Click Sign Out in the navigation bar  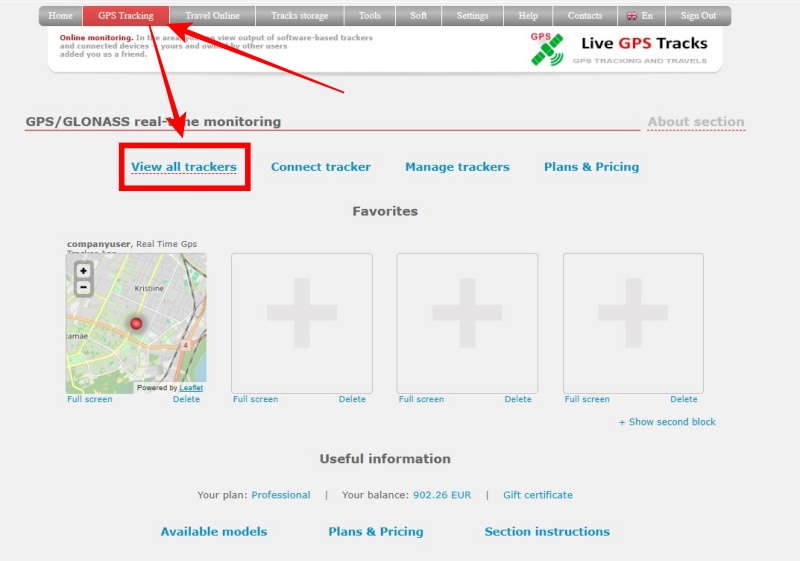click(x=698, y=16)
